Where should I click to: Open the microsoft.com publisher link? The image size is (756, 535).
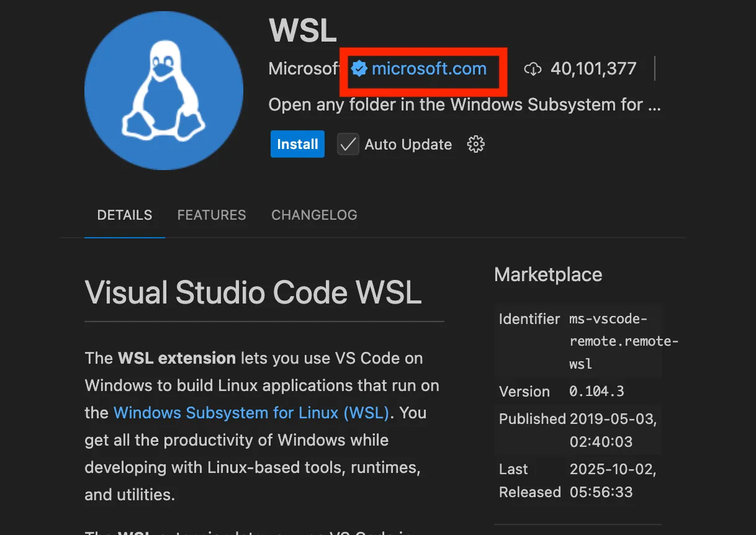click(x=429, y=68)
